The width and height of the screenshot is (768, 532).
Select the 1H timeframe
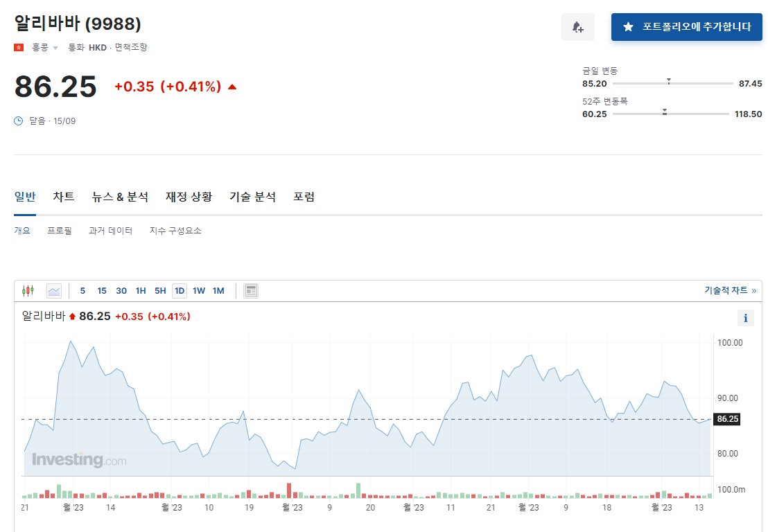coord(141,291)
